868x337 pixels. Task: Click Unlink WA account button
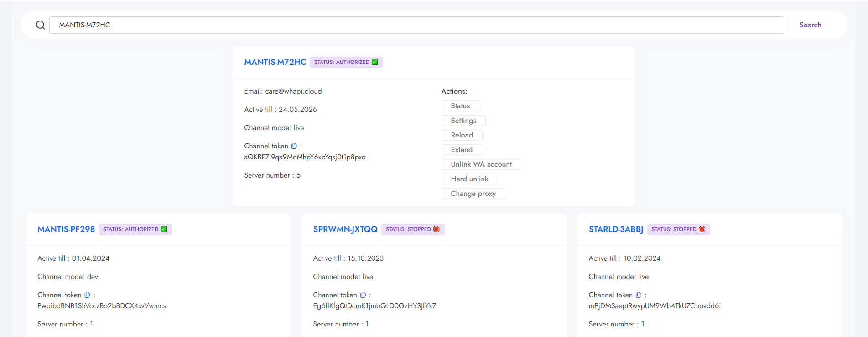481,164
